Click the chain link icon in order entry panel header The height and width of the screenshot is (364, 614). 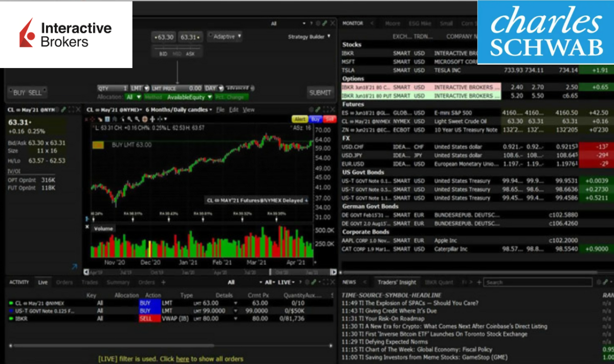(324, 24)
